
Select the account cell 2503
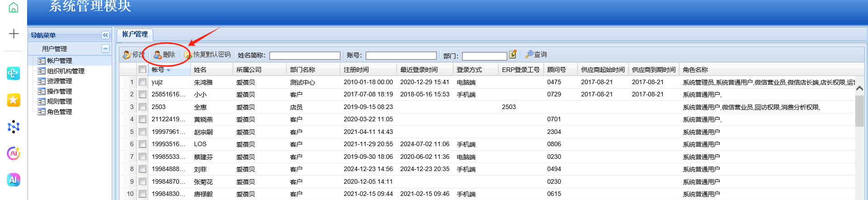159,107
